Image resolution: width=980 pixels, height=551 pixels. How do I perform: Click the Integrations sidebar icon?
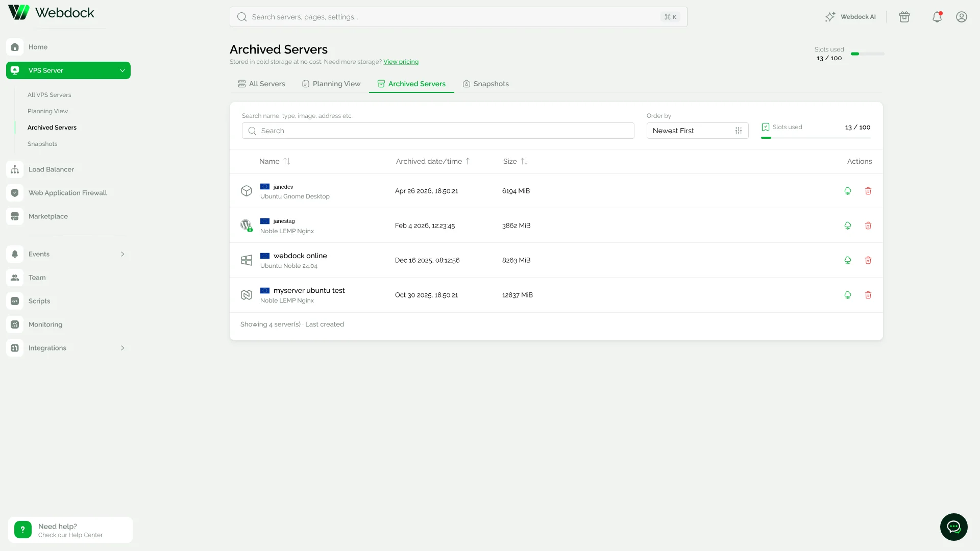click(x=15, y=348)
